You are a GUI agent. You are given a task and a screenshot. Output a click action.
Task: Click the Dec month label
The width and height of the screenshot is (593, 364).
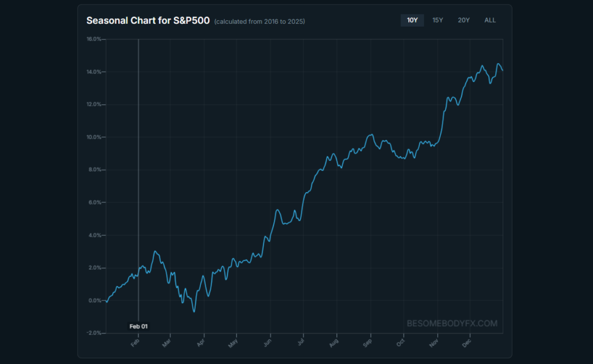tap(467, 343)
